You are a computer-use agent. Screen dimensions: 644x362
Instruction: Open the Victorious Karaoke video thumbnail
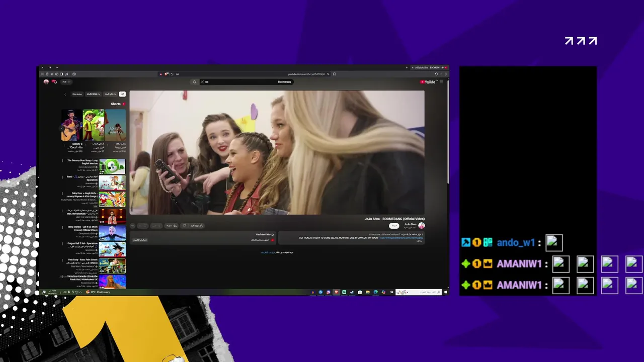pos(112,282)
